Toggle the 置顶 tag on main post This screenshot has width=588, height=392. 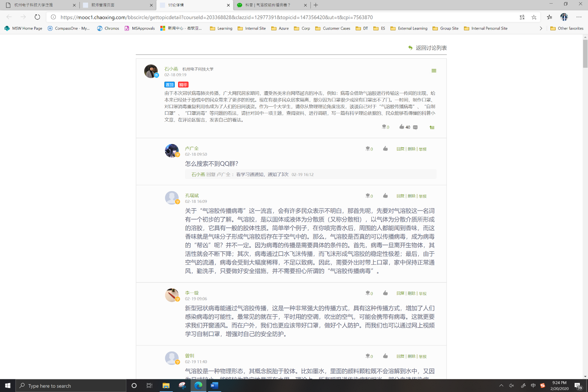(x=169, y=85)
